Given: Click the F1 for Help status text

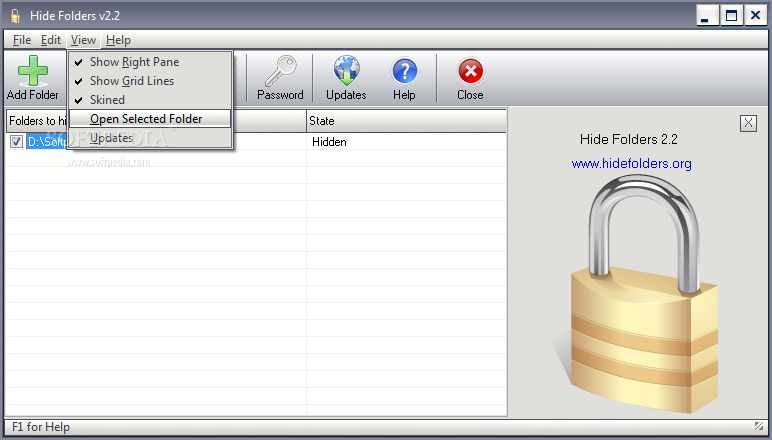Looking at the screenshot, I should point(41,427).
